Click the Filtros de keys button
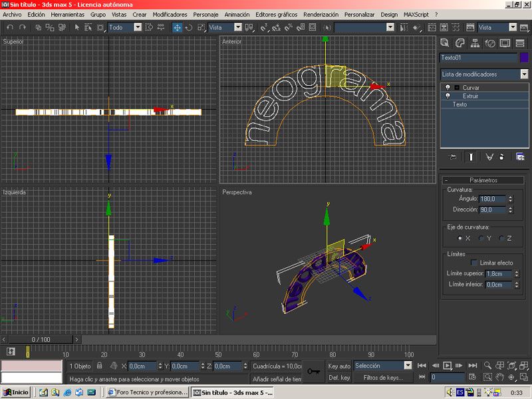Image resolution: width=532 pixels, height=399 pixels. pyautogui.click(x=383, y=377)
